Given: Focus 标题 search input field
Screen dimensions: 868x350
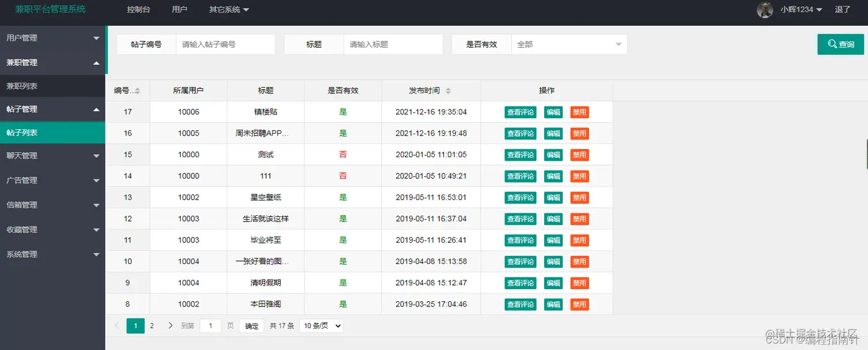Looking at the screenshot, I should coord(393,44).
